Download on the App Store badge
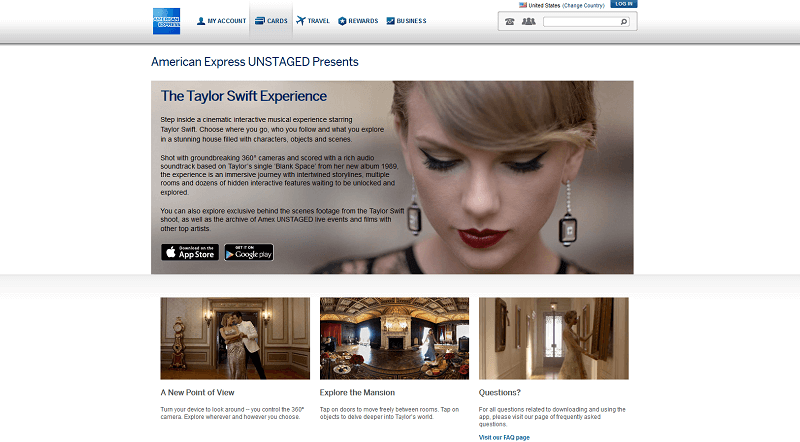Screen dimensions: 800x442 pos(190,252)
